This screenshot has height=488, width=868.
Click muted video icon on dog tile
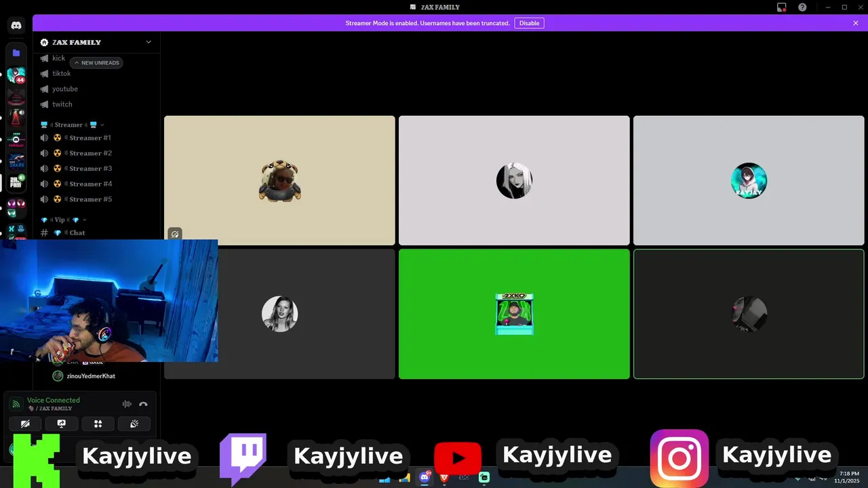pos(175,234)
